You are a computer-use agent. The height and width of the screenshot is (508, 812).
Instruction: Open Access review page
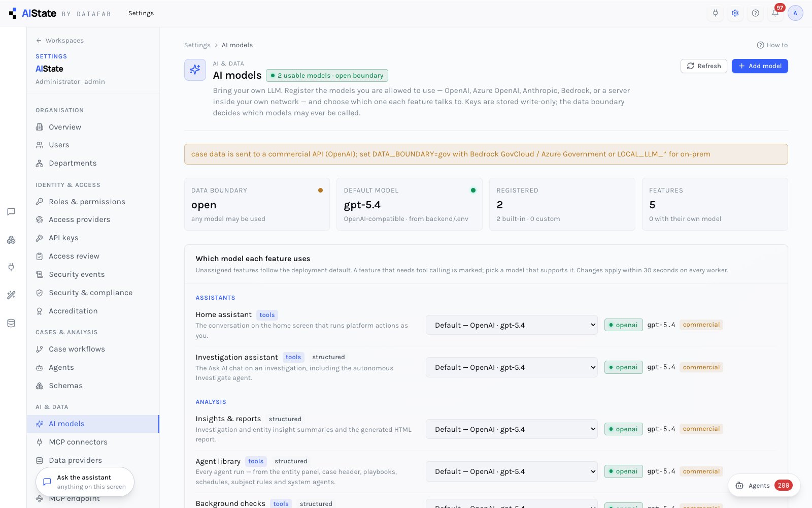(93, 256)
